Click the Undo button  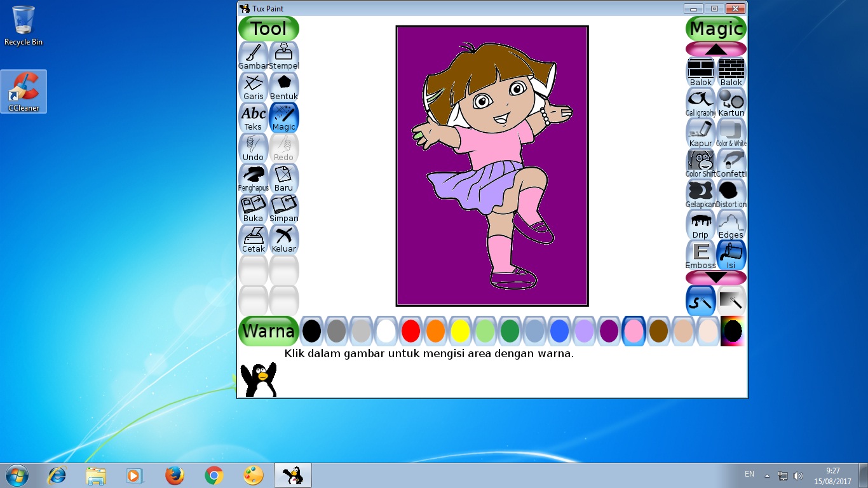254,148
